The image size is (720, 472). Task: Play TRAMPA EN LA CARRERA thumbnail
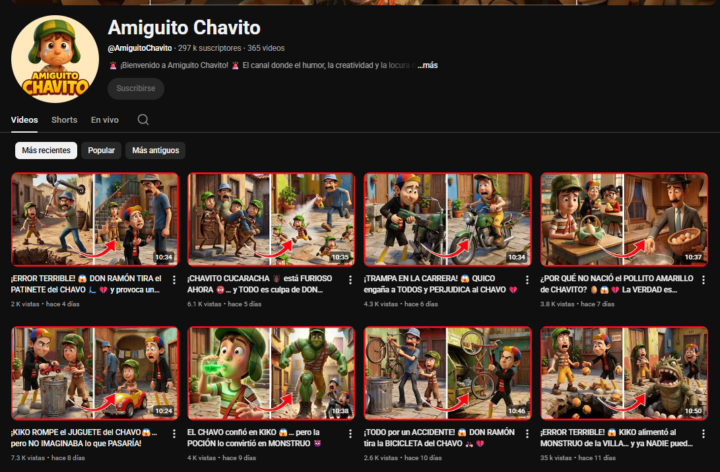(x=448, y=219)
